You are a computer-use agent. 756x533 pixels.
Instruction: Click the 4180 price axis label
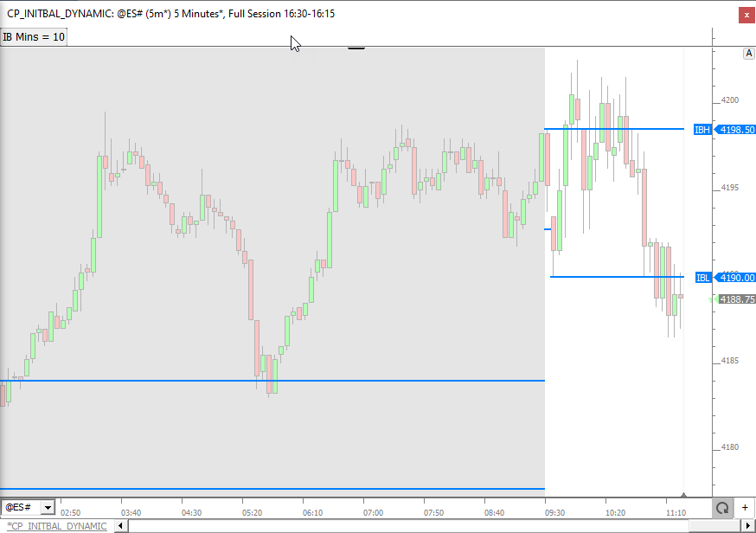pos(729,447)
